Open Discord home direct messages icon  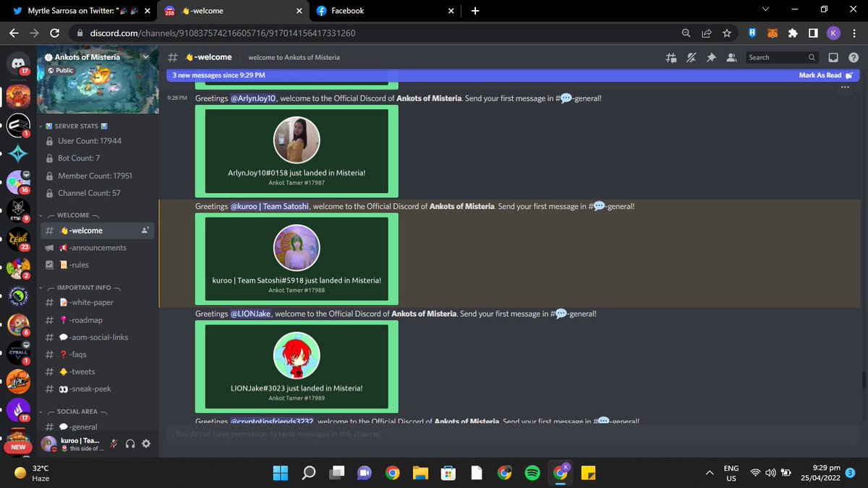click(x=18, y=62)
